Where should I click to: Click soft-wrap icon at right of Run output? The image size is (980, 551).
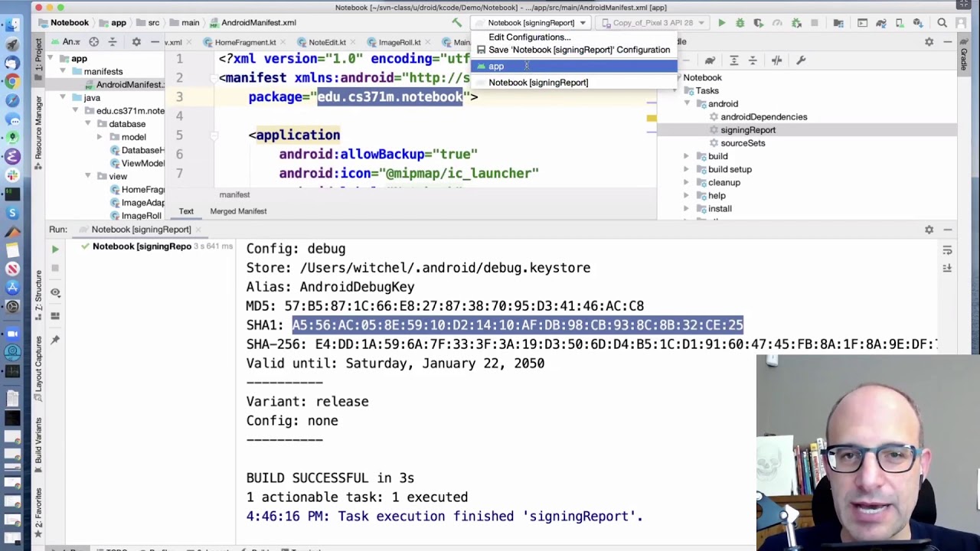947,250
